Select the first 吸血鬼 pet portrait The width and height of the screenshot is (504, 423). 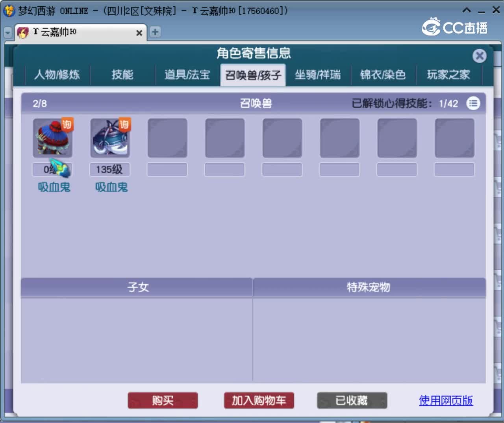(52, 138)
